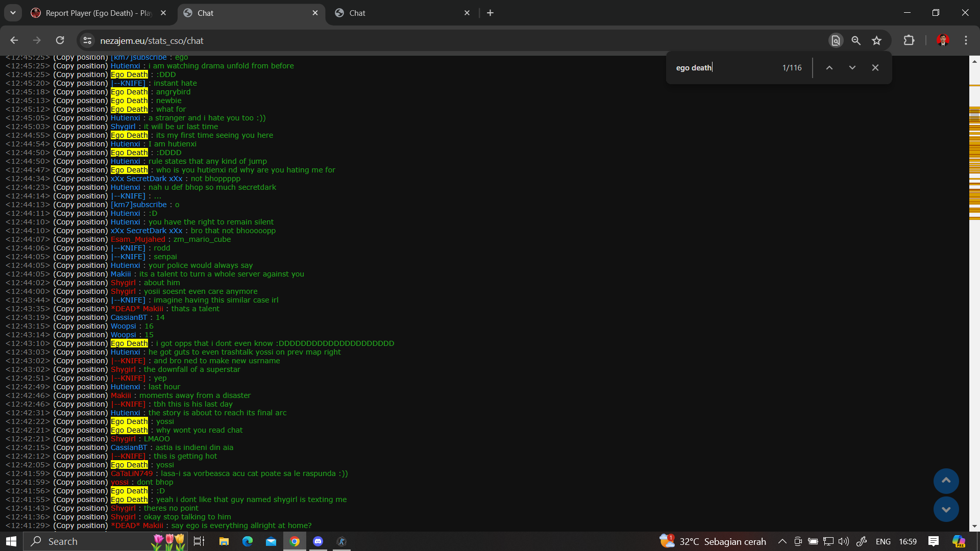The image size is (980, 551).
Task: Bookmark this page with star icon
Action: pyautogui.click(x=877, y=41)
